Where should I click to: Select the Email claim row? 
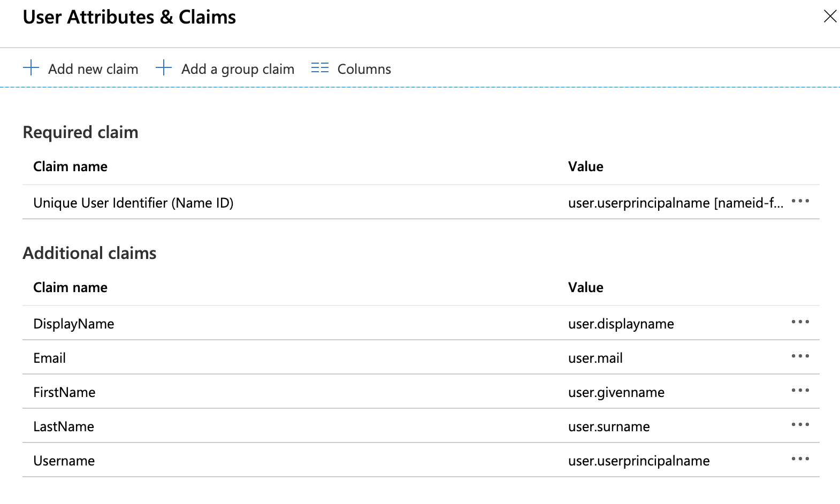(50, 358)
